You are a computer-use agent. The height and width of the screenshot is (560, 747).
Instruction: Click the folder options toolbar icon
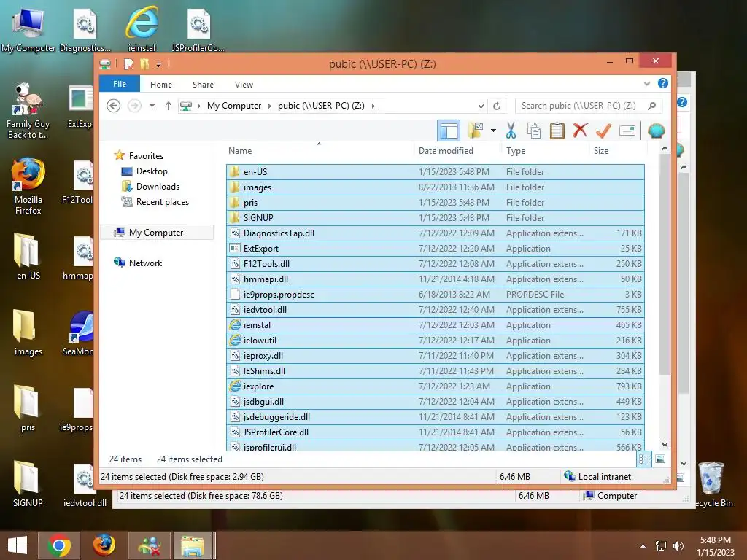[476, 130]
